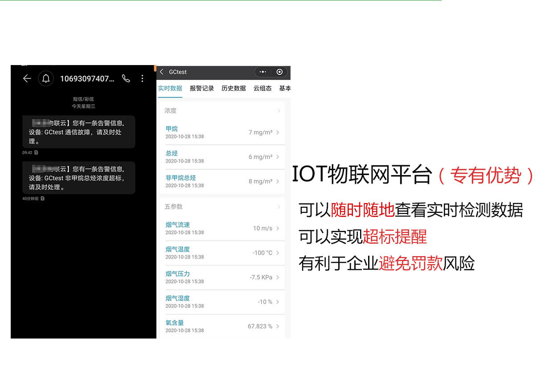Call the sender using the phone icon

pos(126,78)
